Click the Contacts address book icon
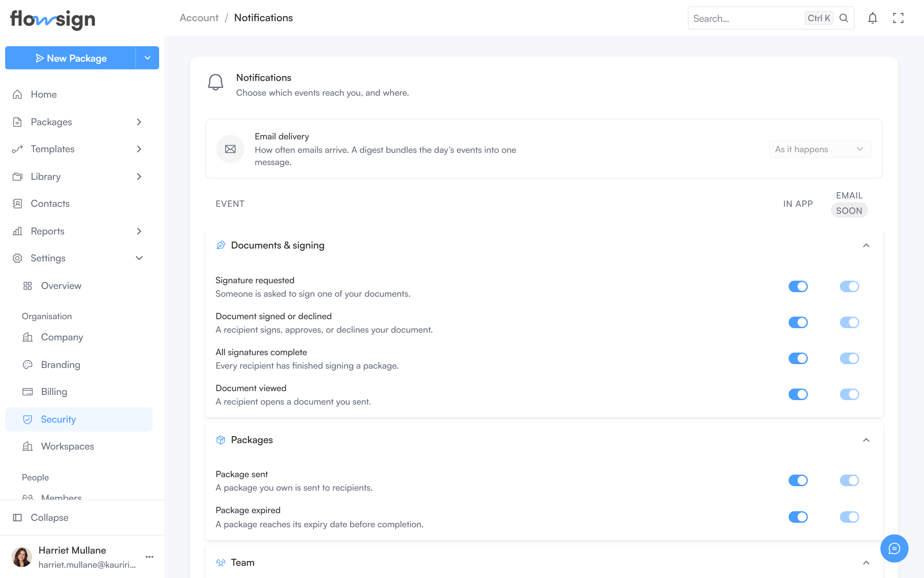Image resolution: width=924 pixels, height=578 pixels. point(18,203)
